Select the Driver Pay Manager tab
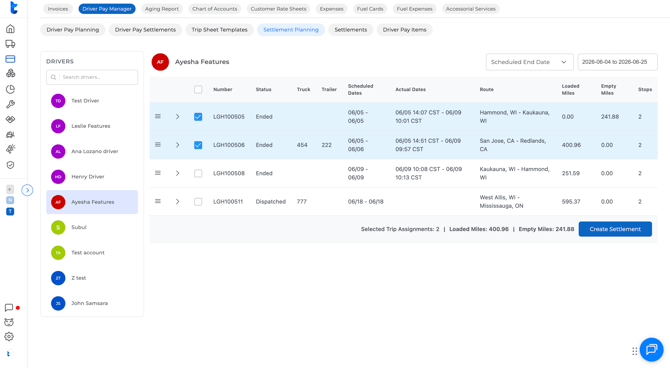The width and height of the screenshot is (670, 368). click(x=107, y=9)
